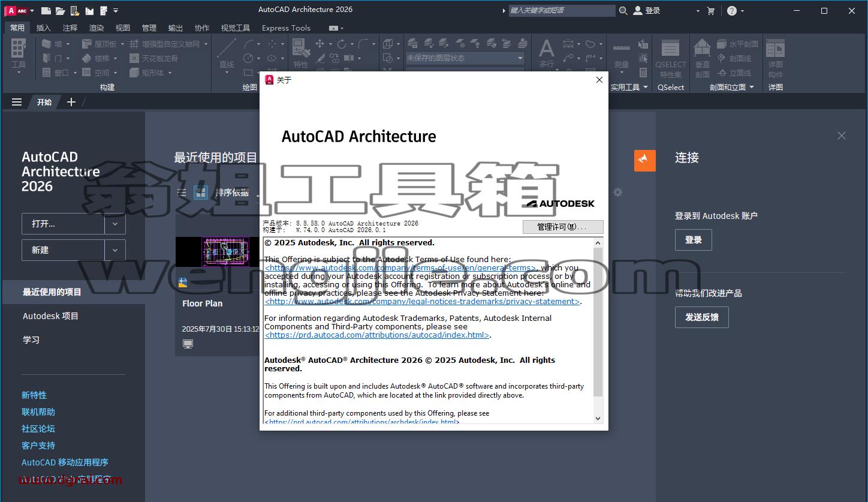Click the Open folder icon in quick access toolbar
The height and width of the screenshot is (502, 868).
click(x=60, y=10)
